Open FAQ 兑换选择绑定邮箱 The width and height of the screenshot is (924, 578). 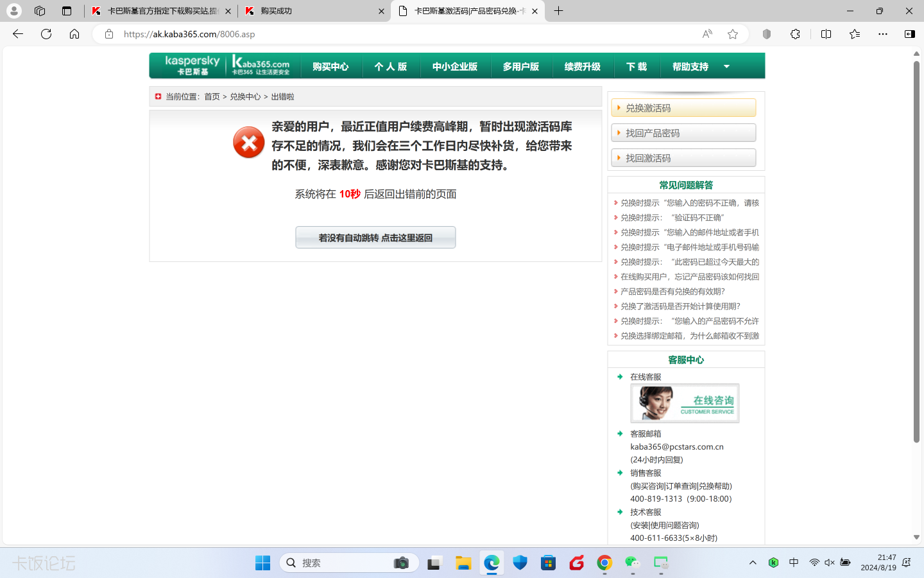(690, 336)
